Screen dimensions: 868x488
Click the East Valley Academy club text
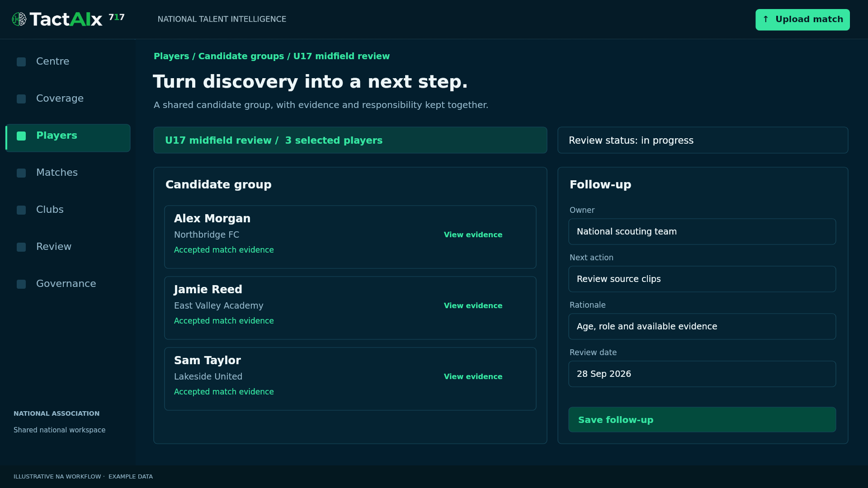click(219, 306)
